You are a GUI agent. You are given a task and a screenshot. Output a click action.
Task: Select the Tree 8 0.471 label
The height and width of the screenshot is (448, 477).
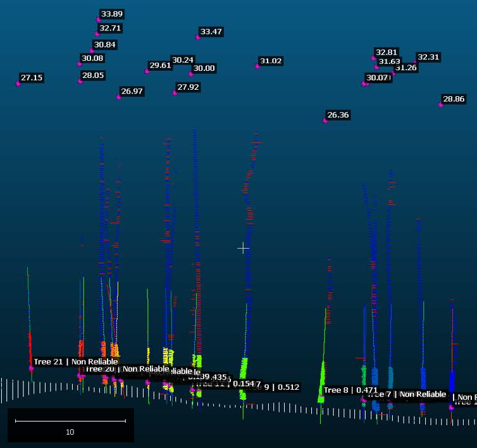click(342, 390)
